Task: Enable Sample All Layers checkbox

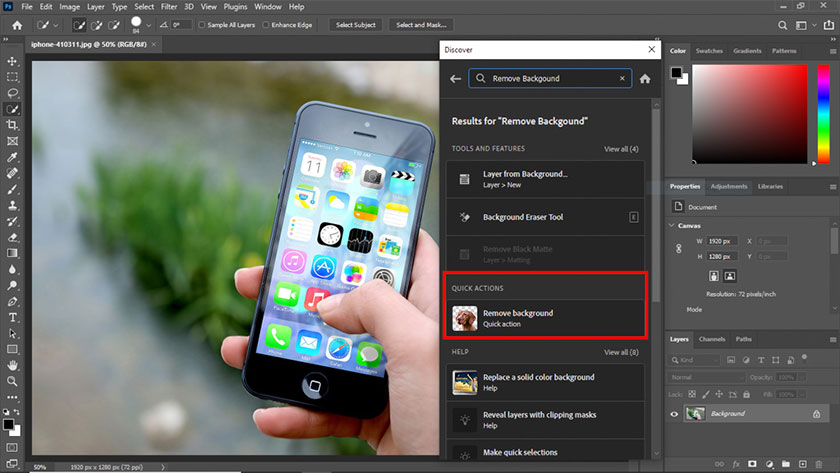Action: 201,25
